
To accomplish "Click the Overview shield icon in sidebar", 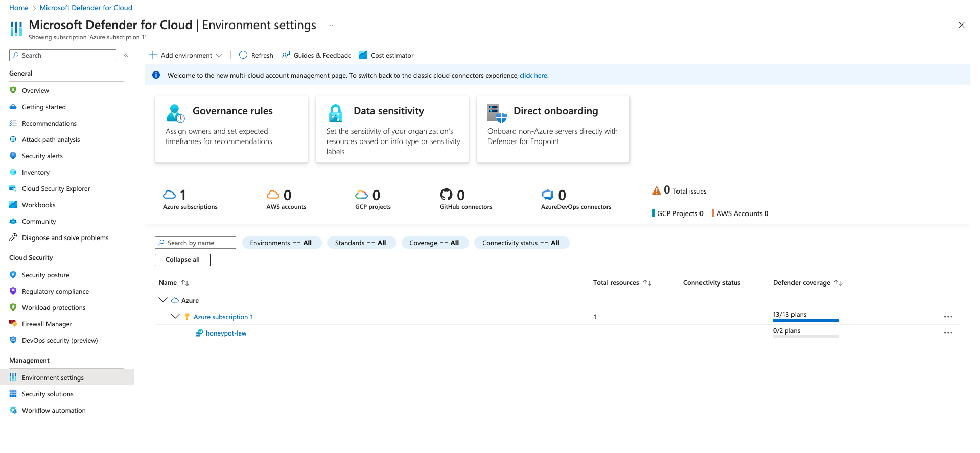I will pos(13,90).
